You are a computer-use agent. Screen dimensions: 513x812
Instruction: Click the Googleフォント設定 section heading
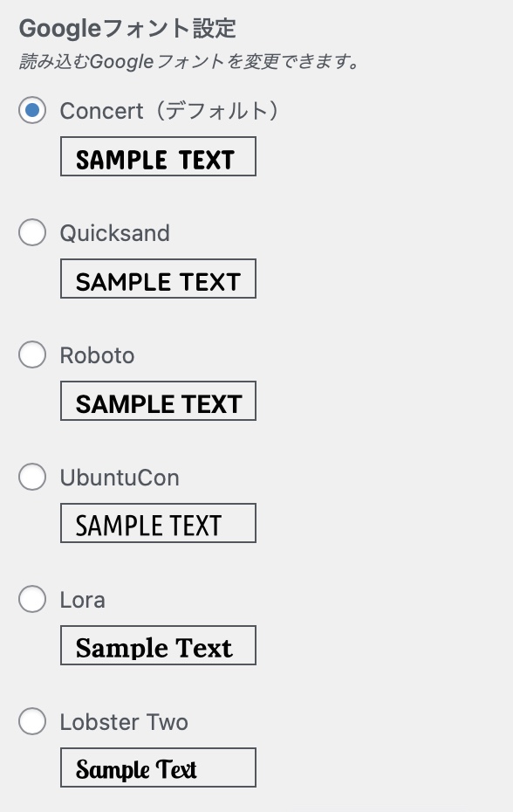127,28
